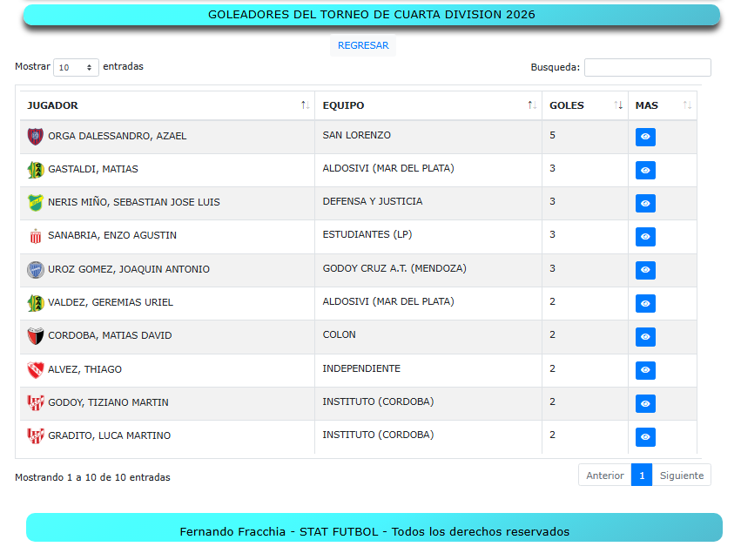Select player name ORGA DALESSANDRO, AZAEL
741x560 pixels.
click(118, 136)
